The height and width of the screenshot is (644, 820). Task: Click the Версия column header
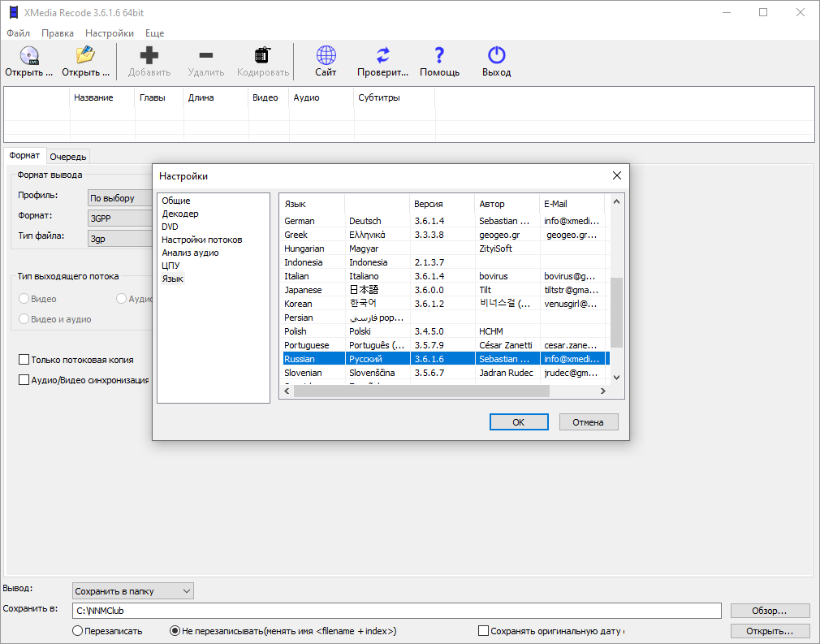[x=442, y=204]
